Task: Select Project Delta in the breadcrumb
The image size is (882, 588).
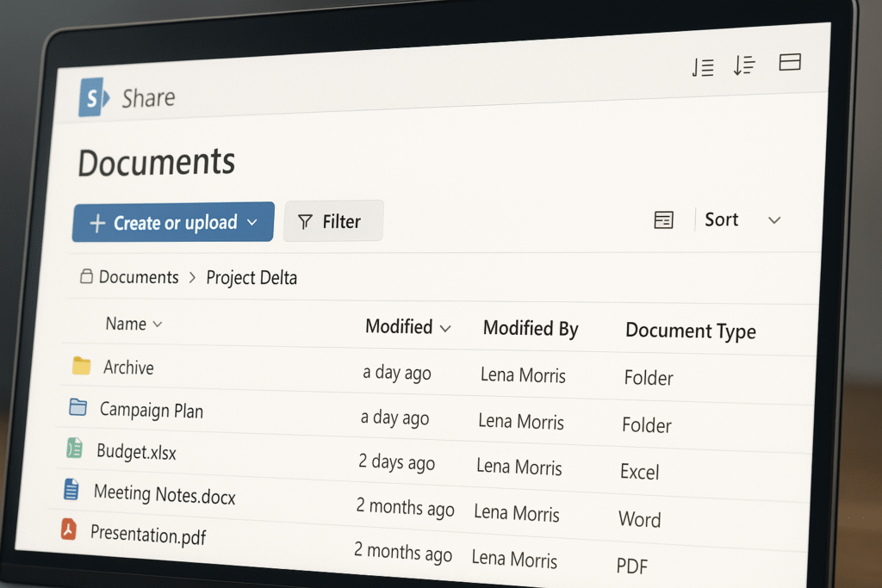Action: [251, 278]
